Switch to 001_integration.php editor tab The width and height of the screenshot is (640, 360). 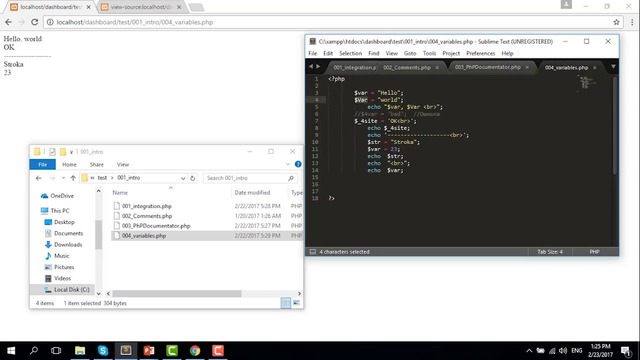pos(354,67)
